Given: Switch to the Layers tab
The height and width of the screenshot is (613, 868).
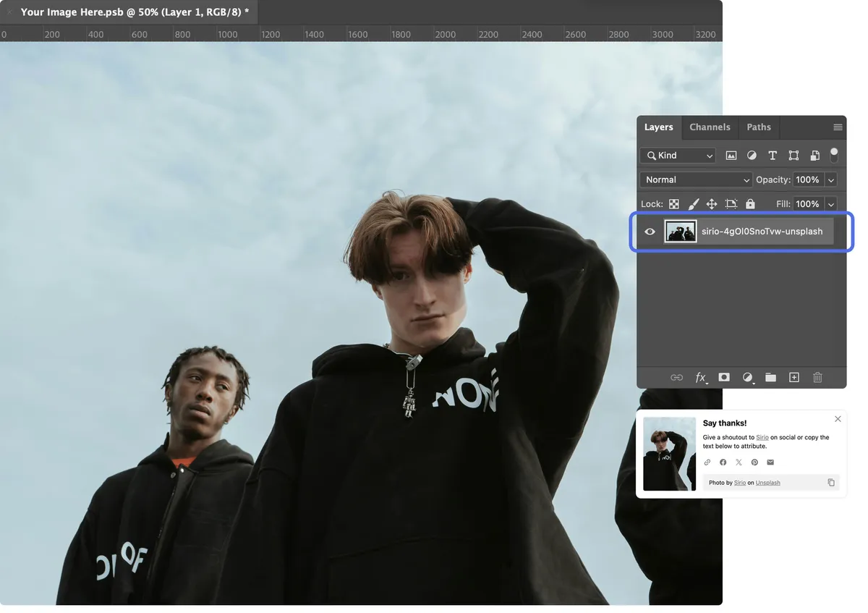Looking at the screenshot, I should (659, 127).
